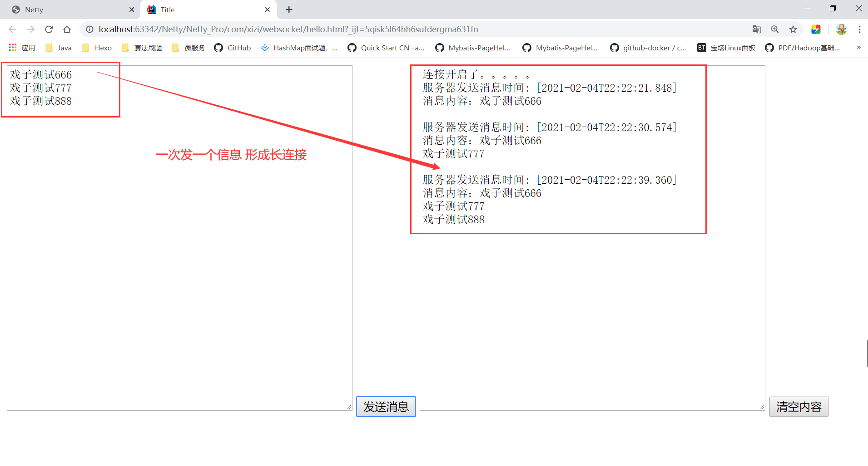Open the 应用 apps shortcut
The width and height of the screenshot is (868, 466).
(22, 48)
